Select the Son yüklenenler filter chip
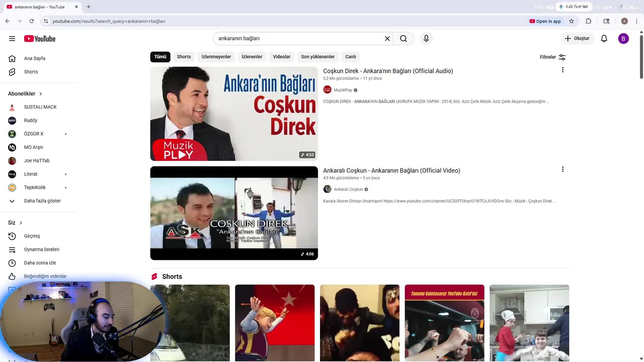This screenshot has width=644, height=362. 318,57
